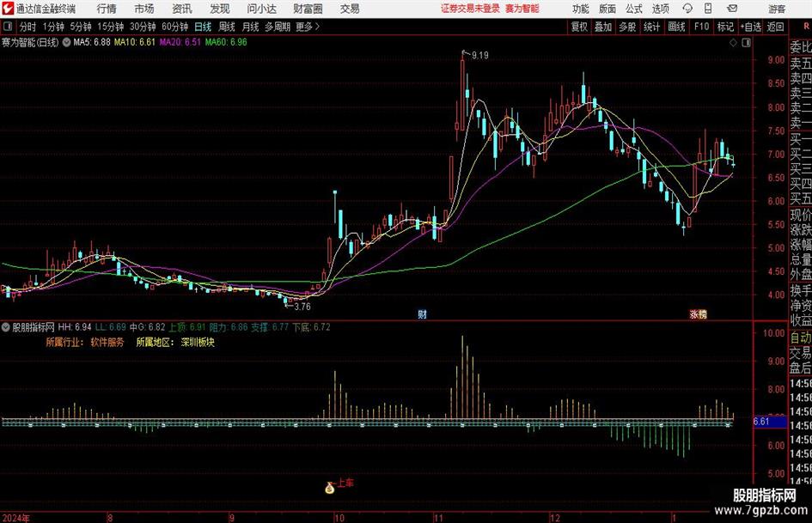
Task: Click the 游客 guest account label
Action: (777, 9)
